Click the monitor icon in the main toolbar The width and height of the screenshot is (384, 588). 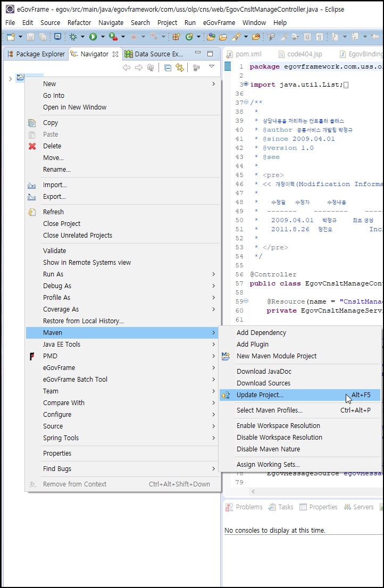57,37
